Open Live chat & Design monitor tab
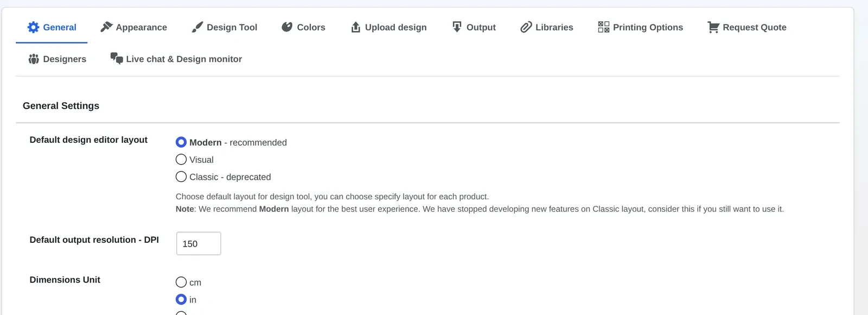This screenshot has height=315, width=868. (x=176, y=59)
